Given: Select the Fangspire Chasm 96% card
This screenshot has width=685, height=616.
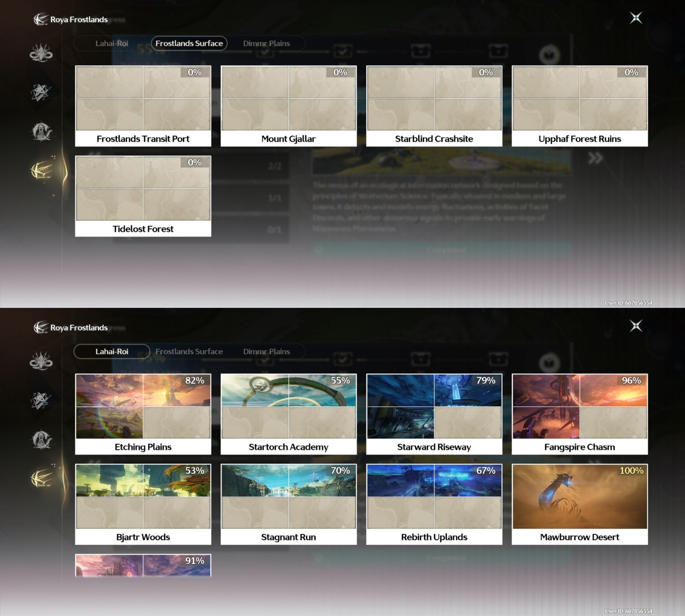Looking at the screenshot, I should [x=580, y=414].
